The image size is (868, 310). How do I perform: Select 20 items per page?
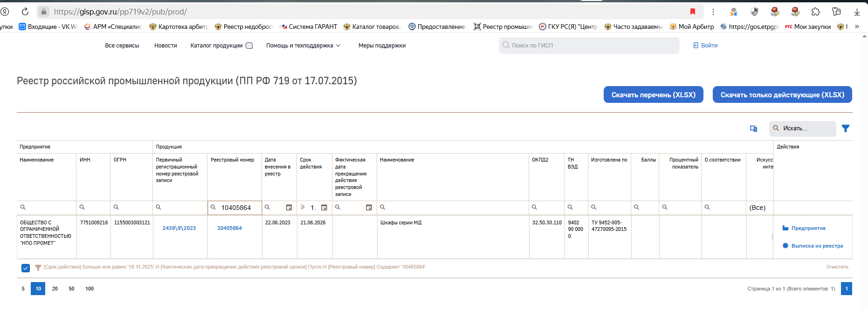[x=55, y=289]
